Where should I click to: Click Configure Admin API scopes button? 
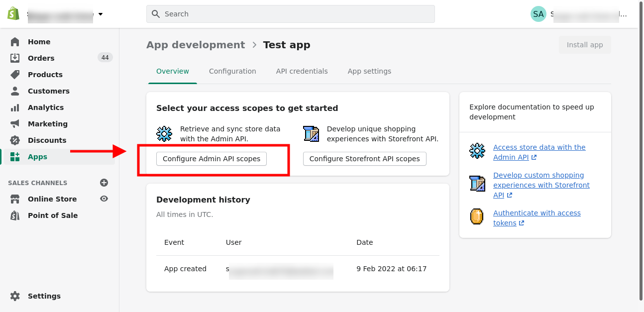(x=212, y=159)
